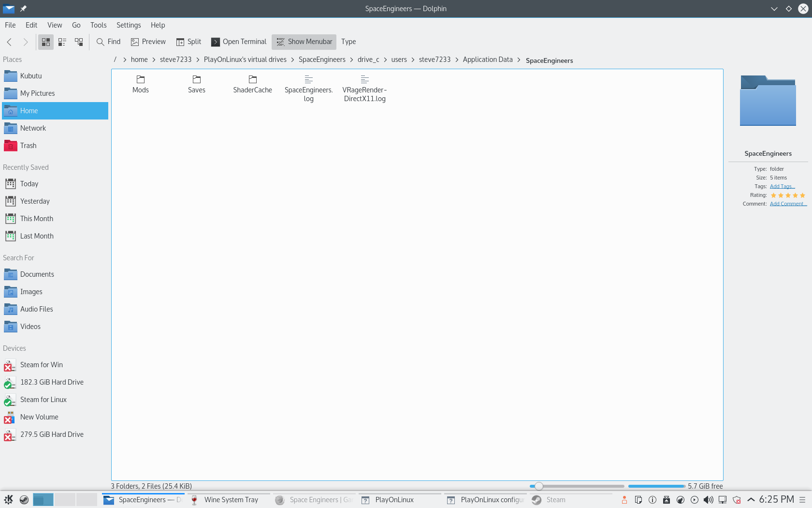
Task: Click drive_c in the breadcrumb path
Action: click(x=368, y=60)
